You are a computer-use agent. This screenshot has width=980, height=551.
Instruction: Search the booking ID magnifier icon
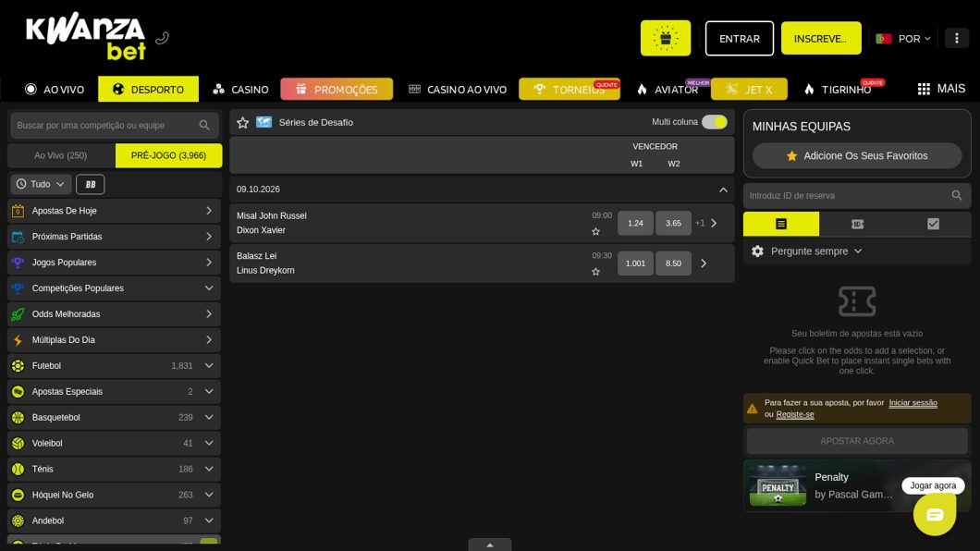[956, 196]
